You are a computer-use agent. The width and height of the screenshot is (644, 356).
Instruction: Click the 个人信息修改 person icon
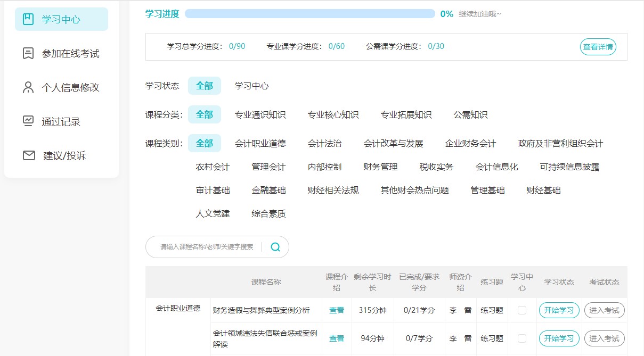click(29, 86)
